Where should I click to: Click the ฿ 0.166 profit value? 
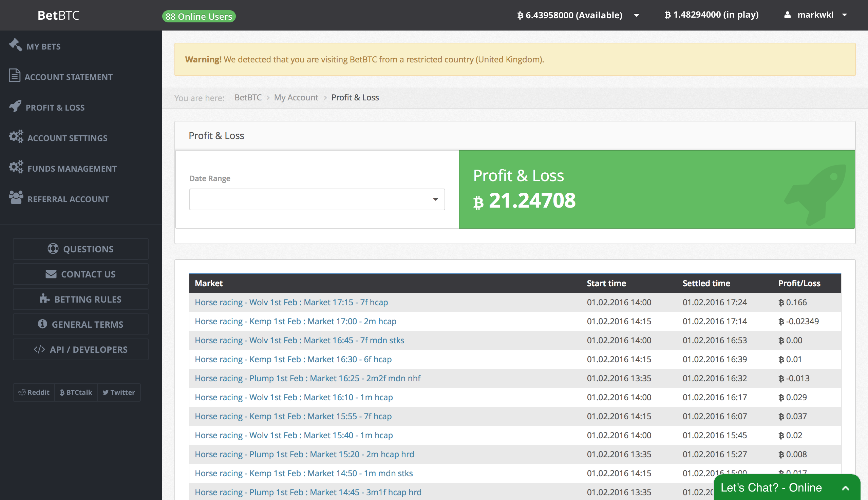792,302
